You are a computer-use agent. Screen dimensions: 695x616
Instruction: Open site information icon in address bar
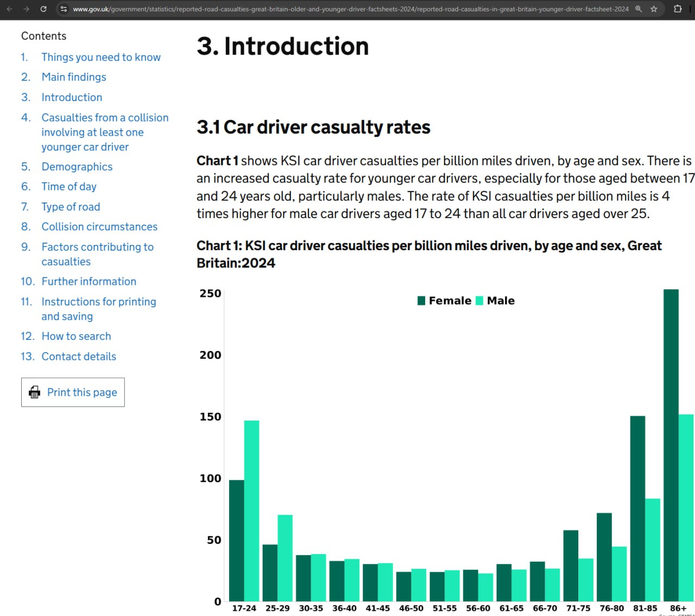(x=64, y=9)
